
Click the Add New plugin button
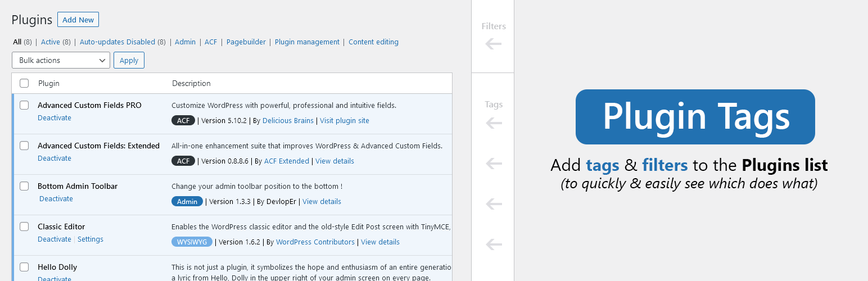tap(78, 20)
